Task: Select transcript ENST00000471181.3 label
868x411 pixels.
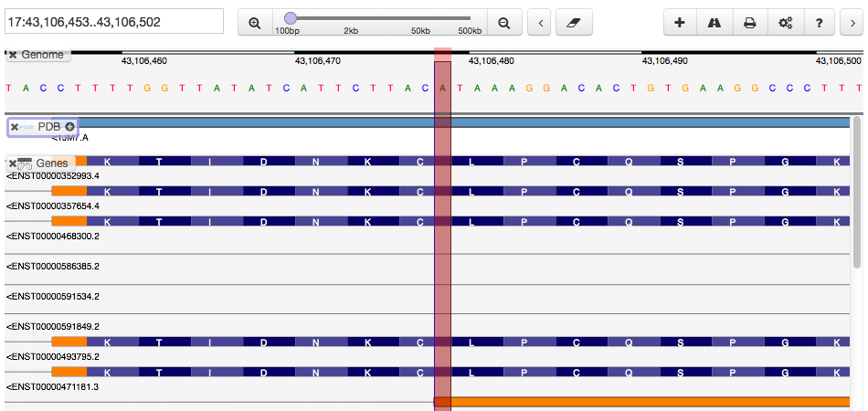Action: (x=53, y=387)
